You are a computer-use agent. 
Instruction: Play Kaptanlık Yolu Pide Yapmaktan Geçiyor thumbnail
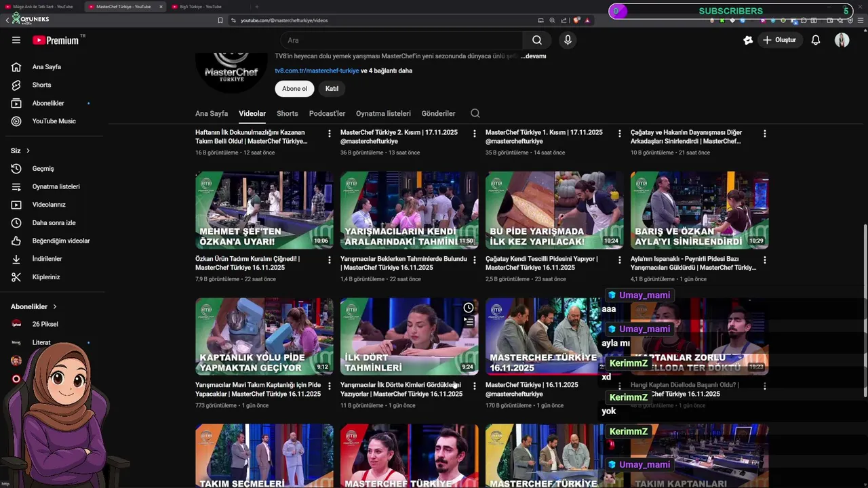(x=264, y=336)
